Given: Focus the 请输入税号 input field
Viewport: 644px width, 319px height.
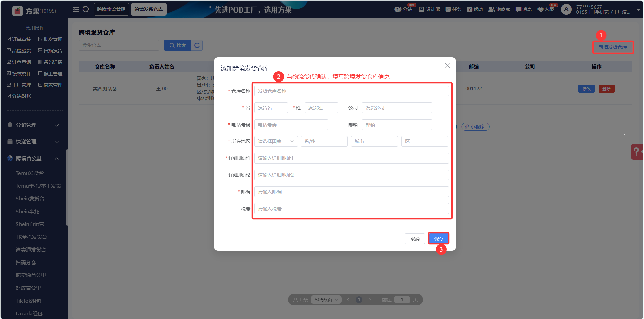Looking at the screenshot, I should 351,209.
